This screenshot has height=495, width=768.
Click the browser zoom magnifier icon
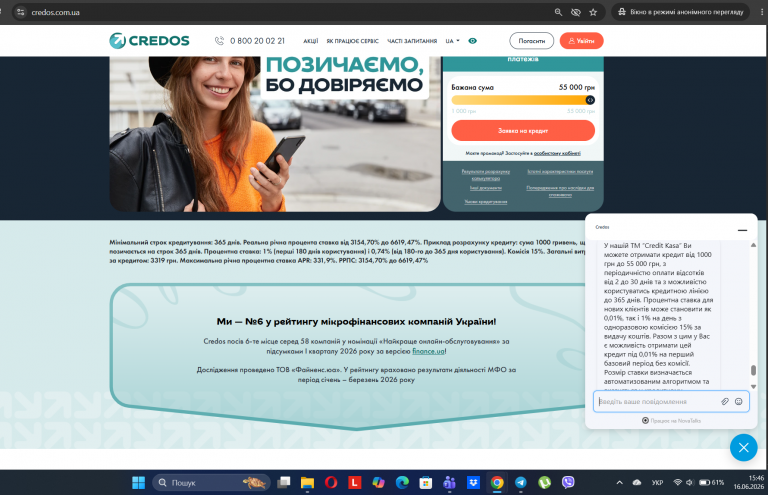pos(558,12)
